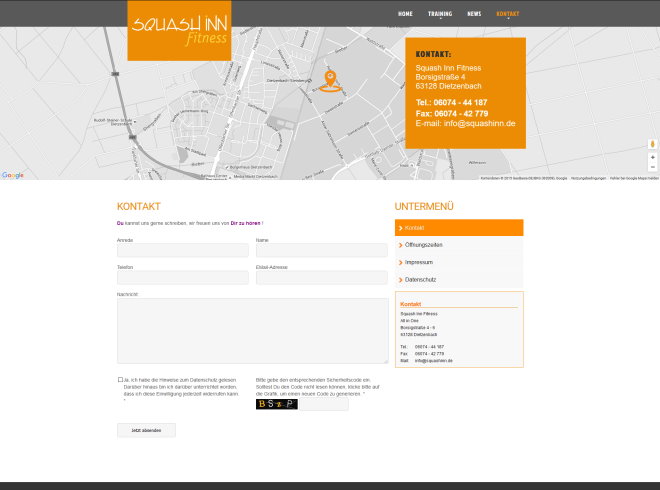The height and width of the screenshot is (490, 660).
Task: Click the 'Tel.: 06074 - 44 187' text
Action: 451,102
